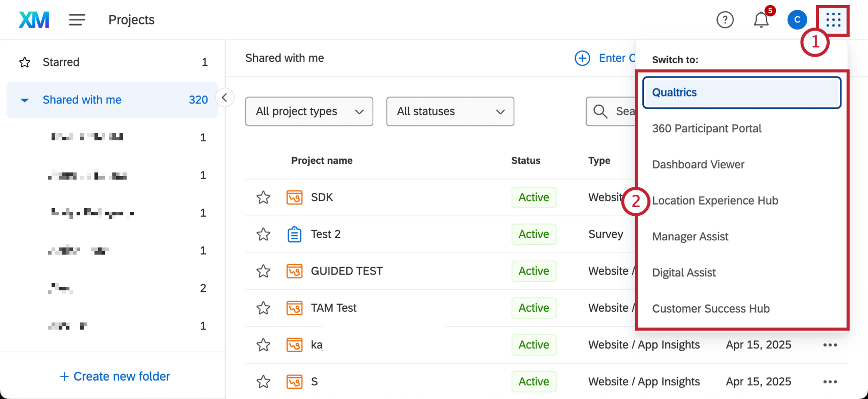Click the XM logo icon

coord(34,20)
